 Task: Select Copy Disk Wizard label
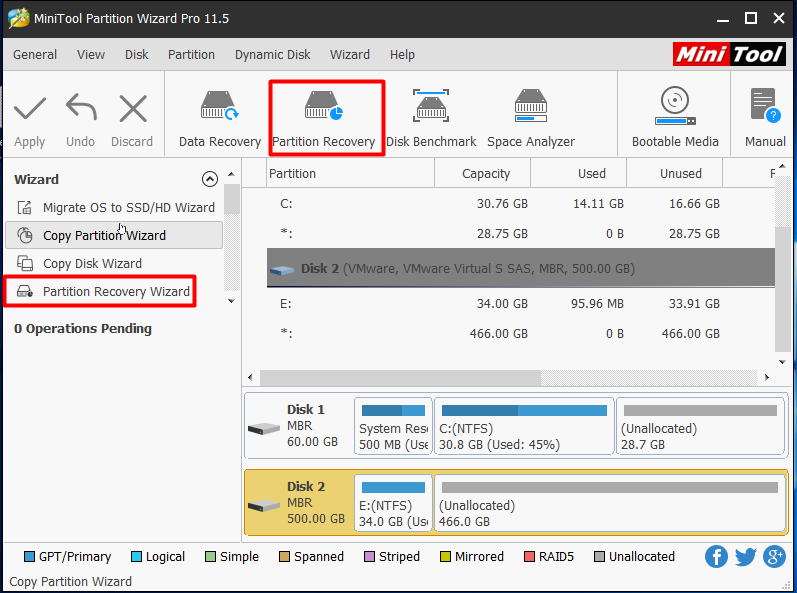tap(93, 264)
